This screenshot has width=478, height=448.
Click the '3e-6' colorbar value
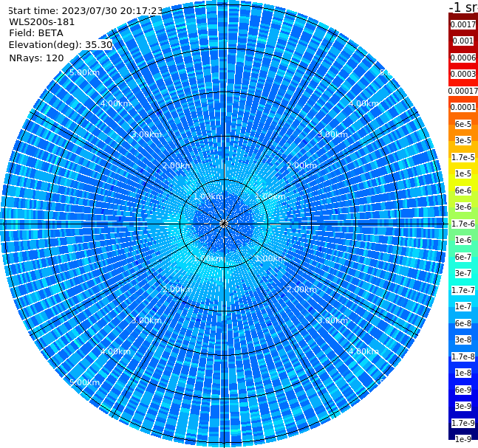[463, 207]
